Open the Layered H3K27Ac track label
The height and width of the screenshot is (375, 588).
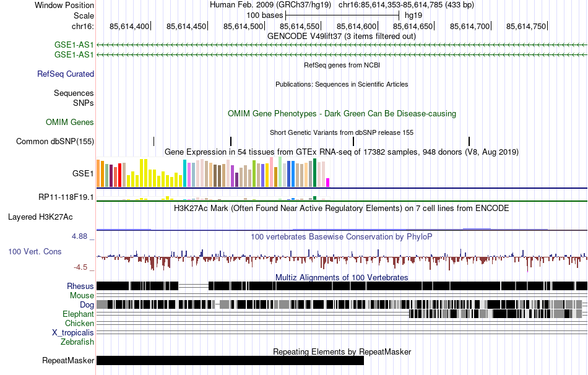pos(40,217)
